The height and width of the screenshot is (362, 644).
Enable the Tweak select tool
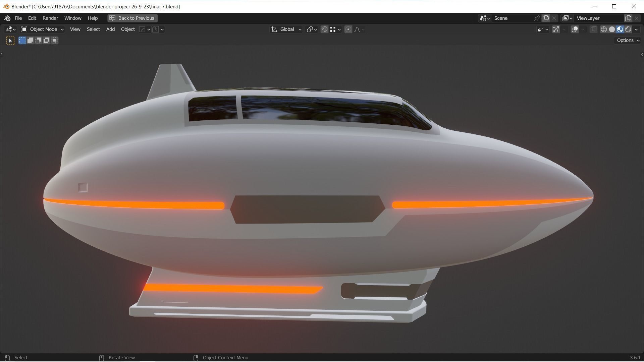[x=10, y=40]
